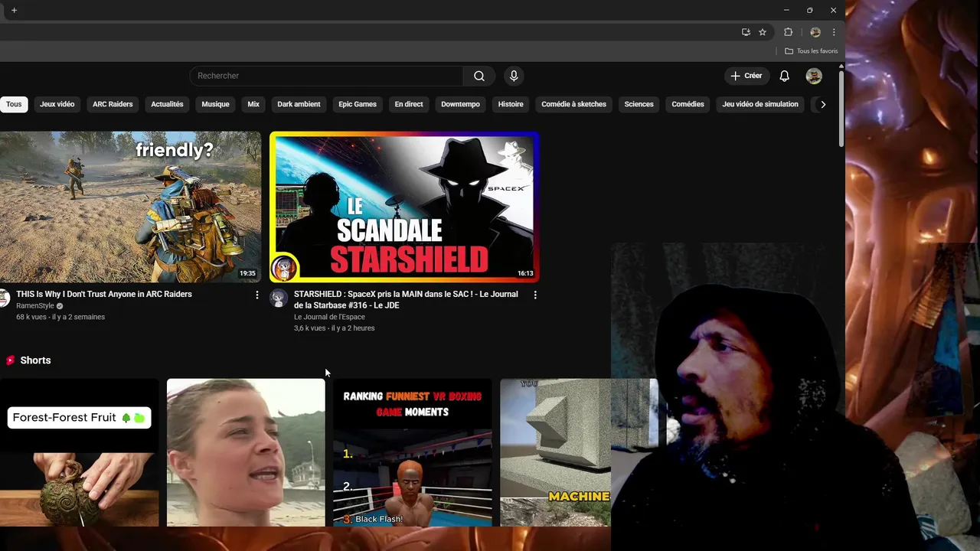Select the Sciences chip
Image resolution: width=980 pixels, height=551 pixels.
[639, 104]
